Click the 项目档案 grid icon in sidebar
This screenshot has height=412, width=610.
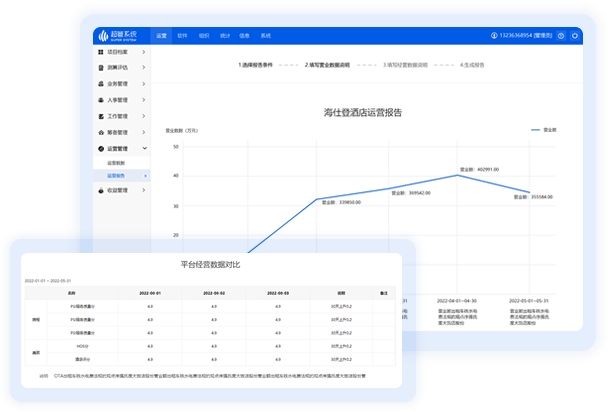pyautogui.click(x=100, y=51)
